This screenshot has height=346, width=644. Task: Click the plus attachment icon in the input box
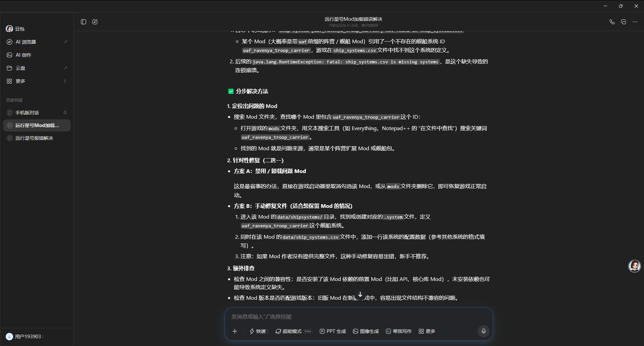pyautogui.click(x=235, y=331)
